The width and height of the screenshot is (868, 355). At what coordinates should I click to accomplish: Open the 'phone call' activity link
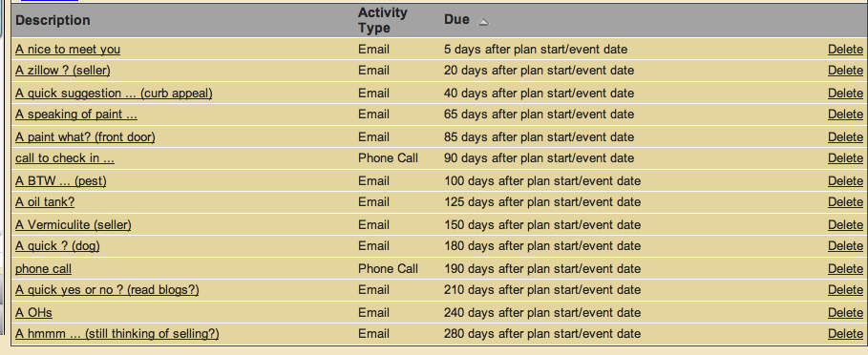(x=43, y=269)
